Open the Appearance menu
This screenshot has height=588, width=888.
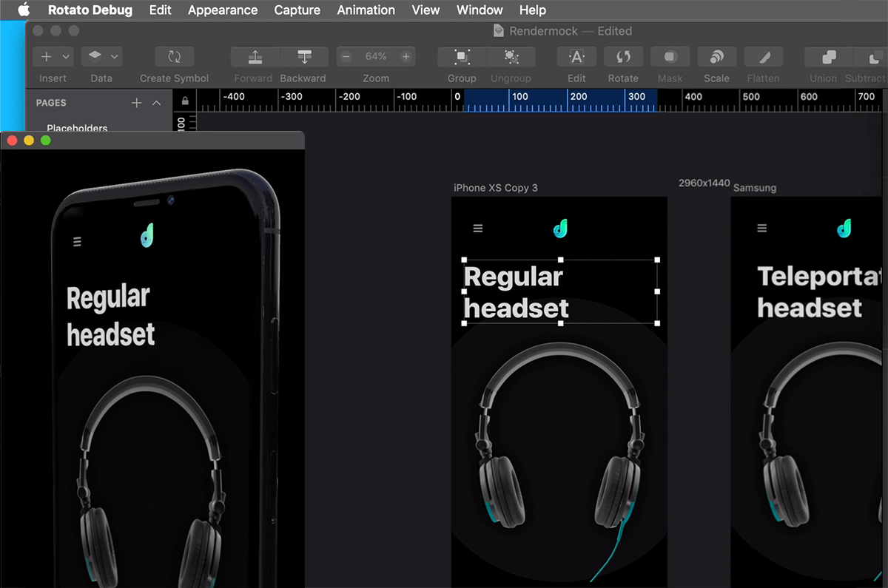[223, 10]
